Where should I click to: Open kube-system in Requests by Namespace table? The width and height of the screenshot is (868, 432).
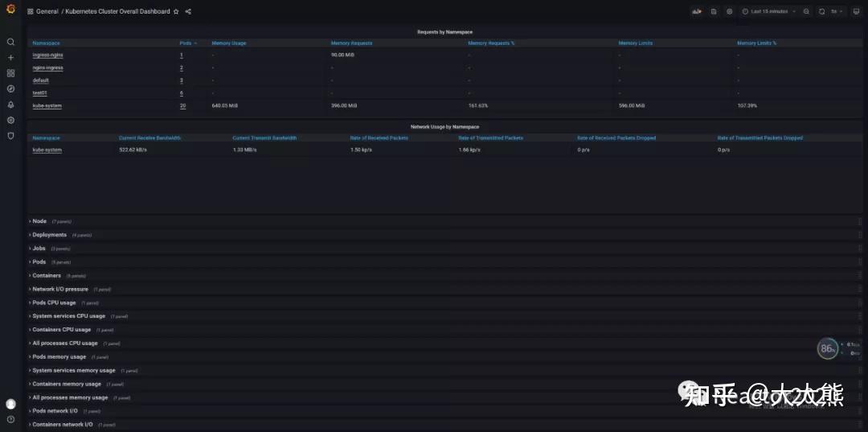[x=47, y=105]
